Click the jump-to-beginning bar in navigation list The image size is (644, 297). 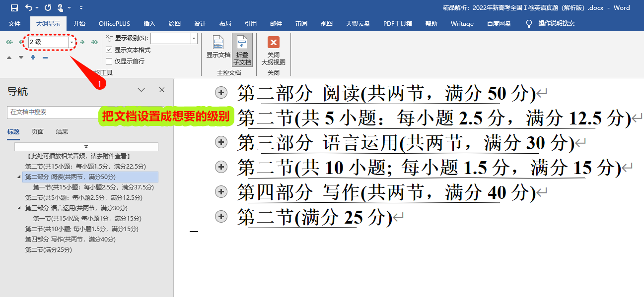86,147
